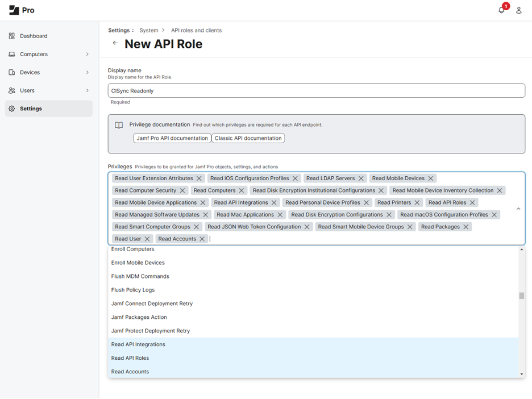Expand the Devices sidebar menu chevron
This screenshot has height=399, width=532.
(x=87, y=72)
